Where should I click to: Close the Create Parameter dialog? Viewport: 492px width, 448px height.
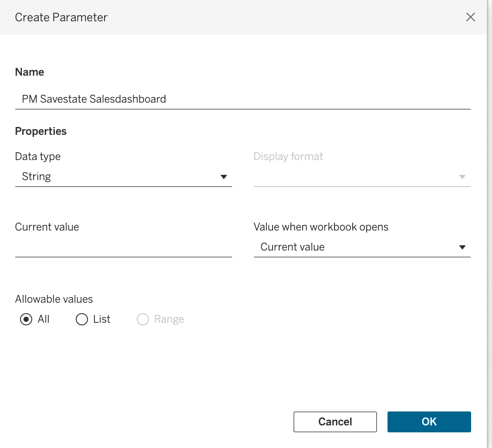pyautogui.click(x=470, y=17)
